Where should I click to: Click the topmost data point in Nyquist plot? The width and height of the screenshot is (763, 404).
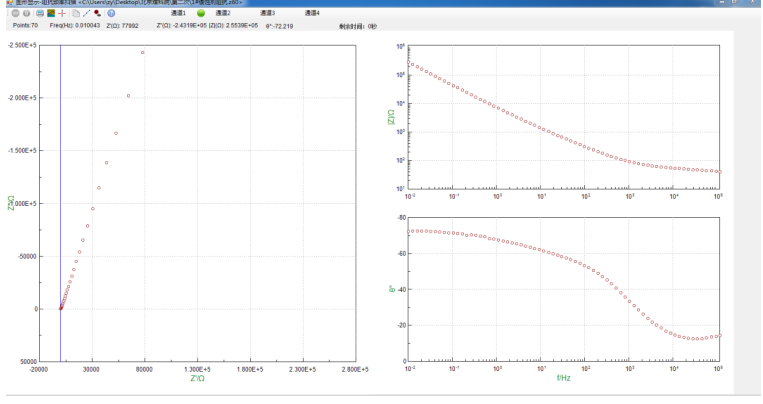pyautogui.click(x=142, y=52)
